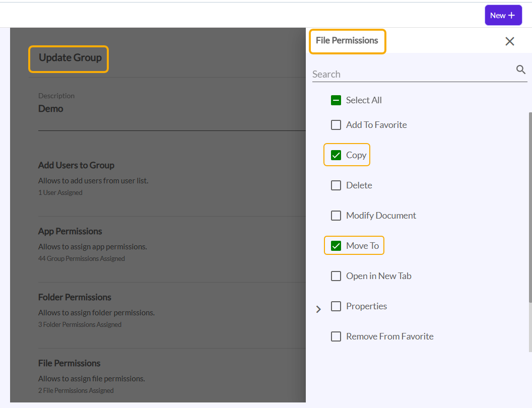
Task: Open the App Permissions section
Action: pyautogui.click(x=70, y=231)
